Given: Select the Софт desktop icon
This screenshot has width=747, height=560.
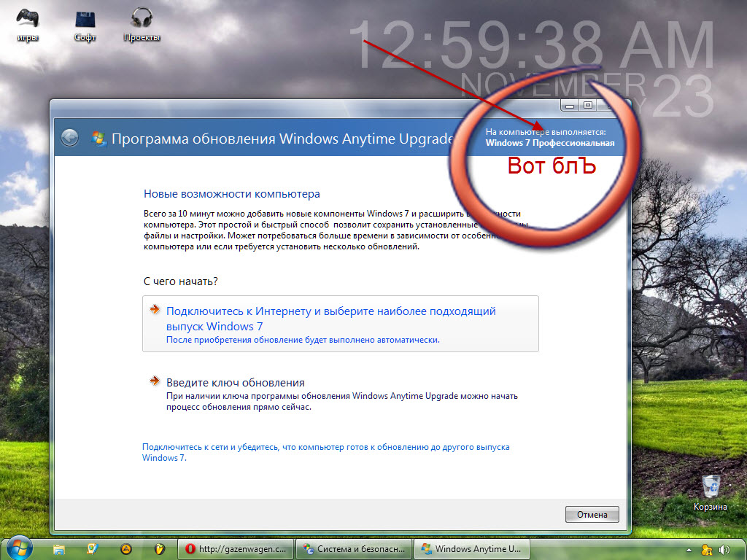Looking at the screenshot, I should [85, 25].
